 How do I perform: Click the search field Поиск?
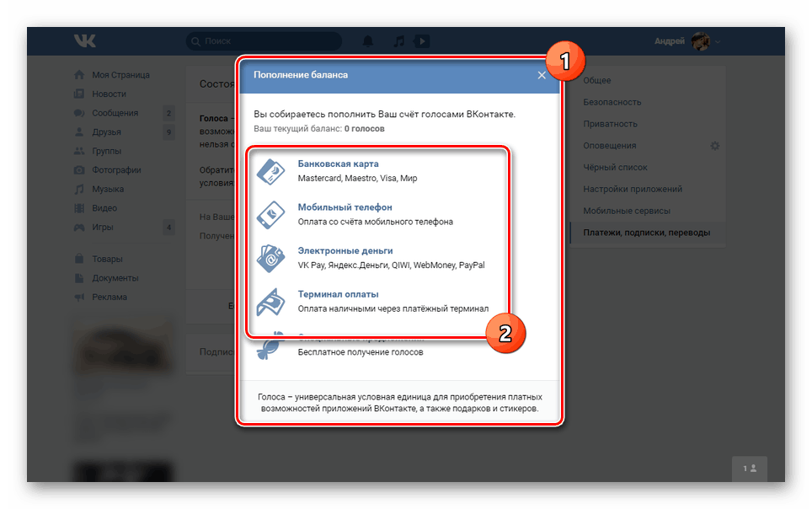[264, 41]
